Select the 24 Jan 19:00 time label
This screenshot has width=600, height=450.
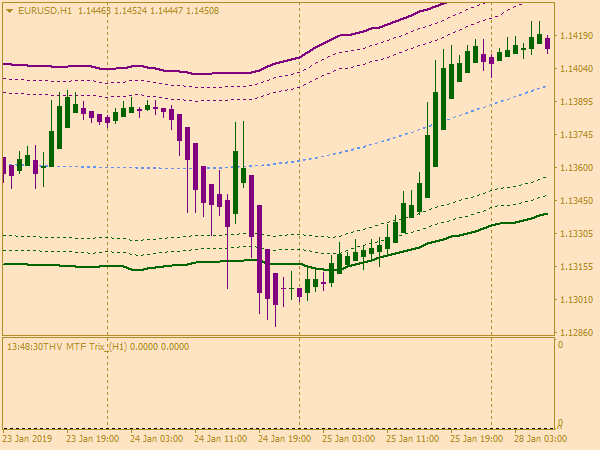point(284,438)
